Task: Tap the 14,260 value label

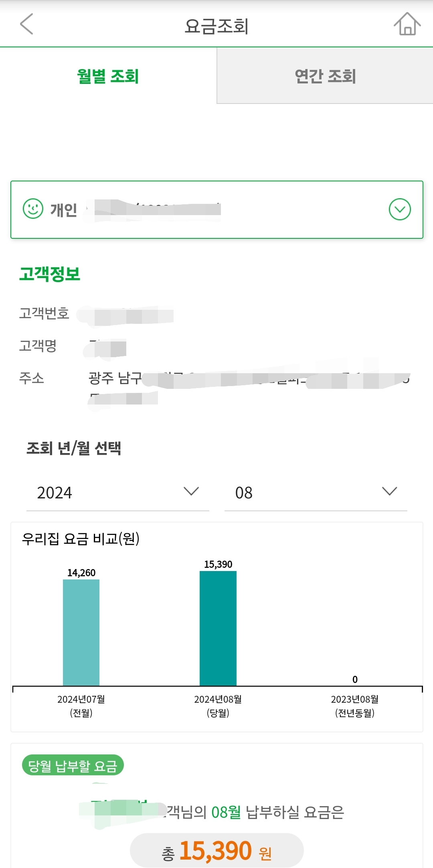Action: click(81, 573)
